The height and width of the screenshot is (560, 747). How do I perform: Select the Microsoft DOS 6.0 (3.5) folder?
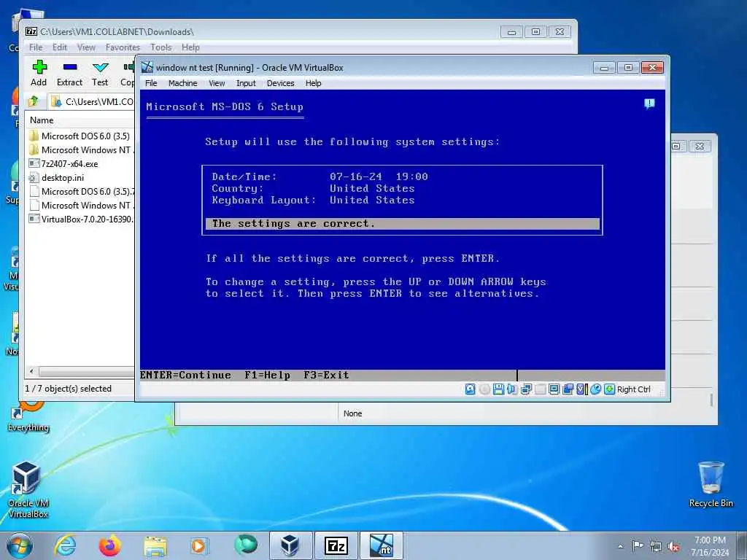80,136
